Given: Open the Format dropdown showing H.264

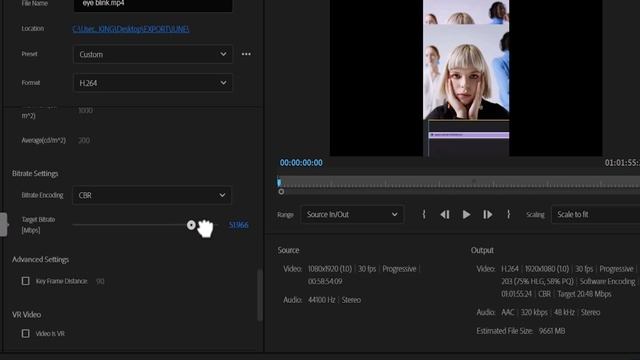Looking at the screenshot, I should [153, 83].
